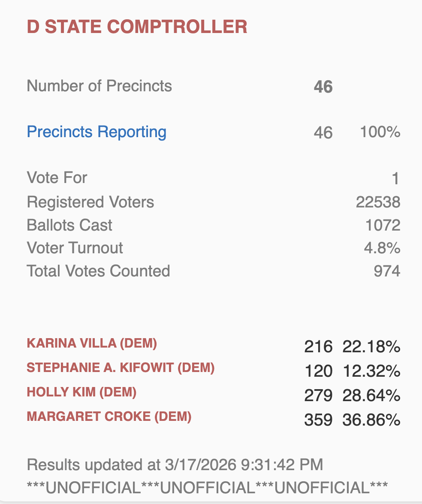Click the 100% precincts reporting value

pos(380,132)
